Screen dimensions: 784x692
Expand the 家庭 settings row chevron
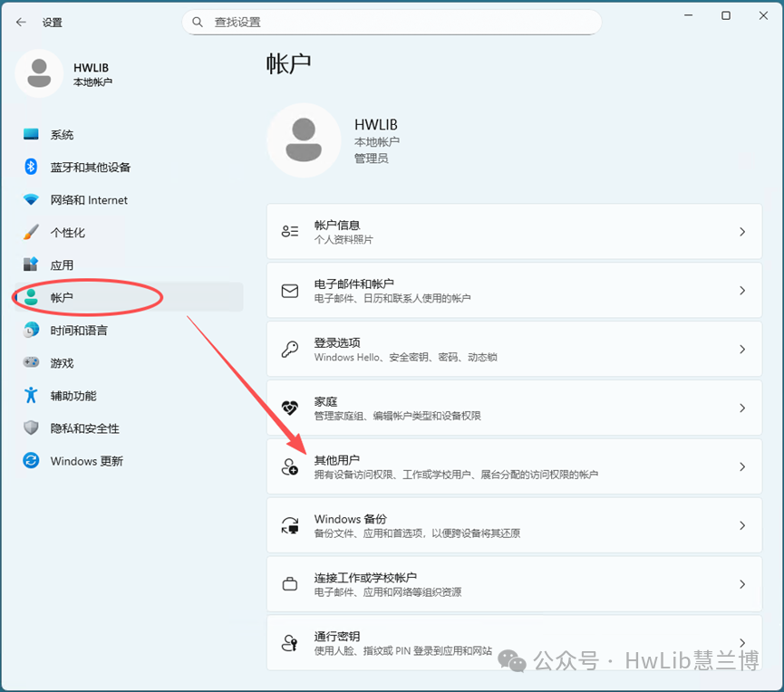(744, 408)
